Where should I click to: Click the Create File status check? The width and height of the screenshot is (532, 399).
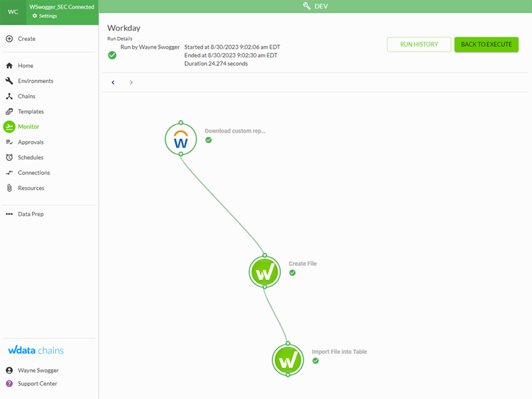click(x=292, y=273)
